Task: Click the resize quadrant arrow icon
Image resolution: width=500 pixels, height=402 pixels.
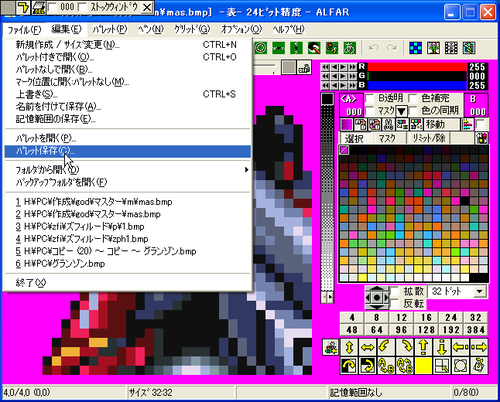Action: 442,366
